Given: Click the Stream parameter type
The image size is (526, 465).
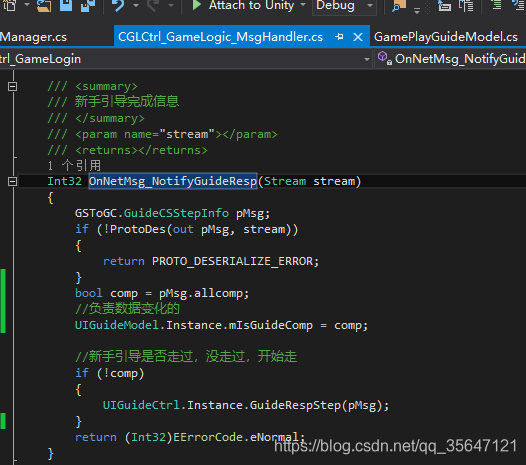Looking at the screenshot, I should pyautogui.click(x=285, y=182).
